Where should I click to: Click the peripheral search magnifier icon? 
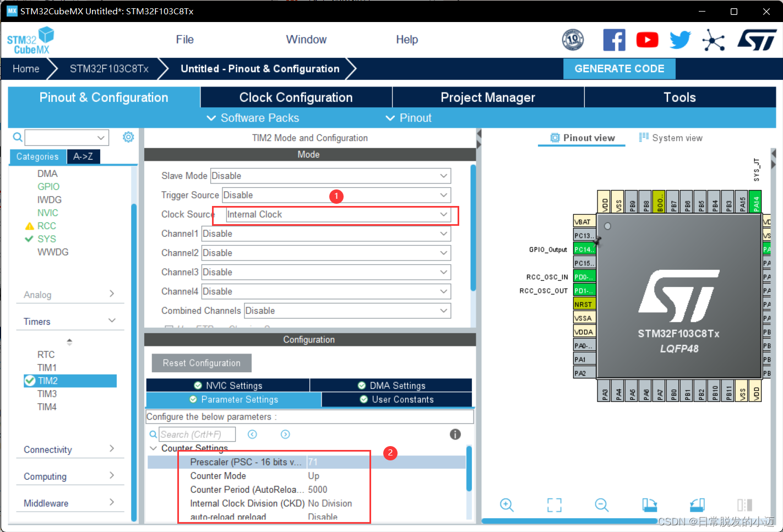click(x=18, y=137)
